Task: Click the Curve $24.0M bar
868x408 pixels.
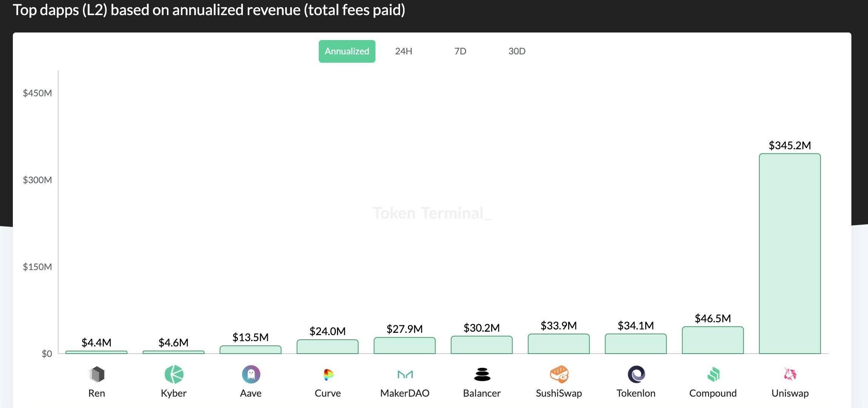Action: coord(327,347)
